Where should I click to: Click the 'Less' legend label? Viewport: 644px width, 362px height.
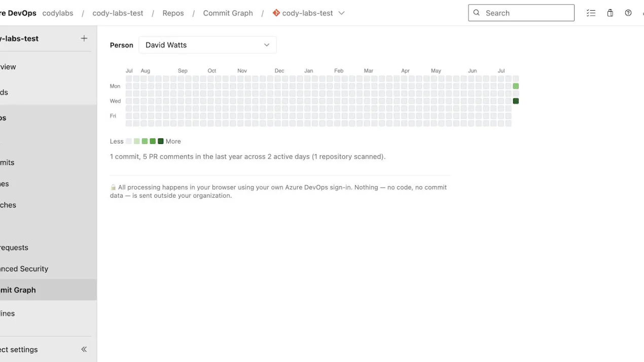[117, 141]
